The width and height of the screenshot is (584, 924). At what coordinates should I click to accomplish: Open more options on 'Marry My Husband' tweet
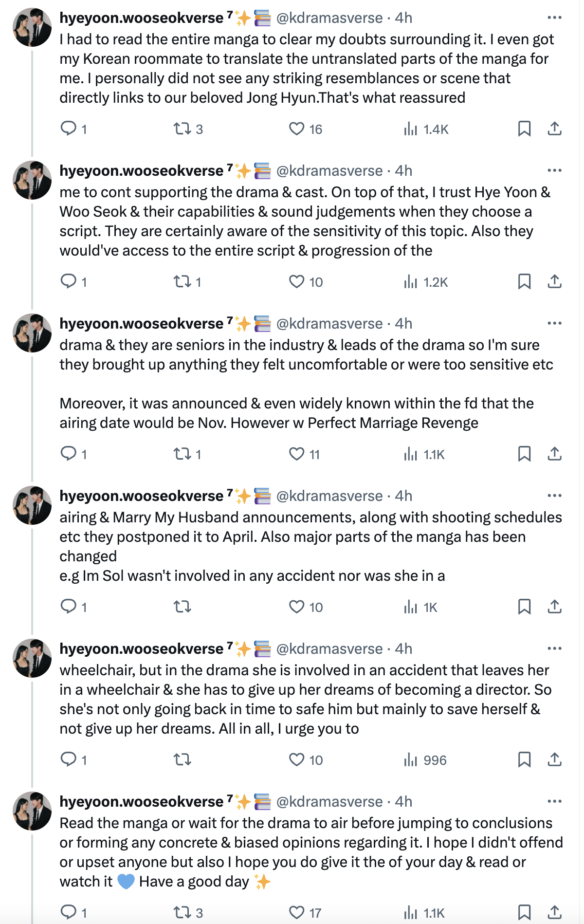click(554, 496)
